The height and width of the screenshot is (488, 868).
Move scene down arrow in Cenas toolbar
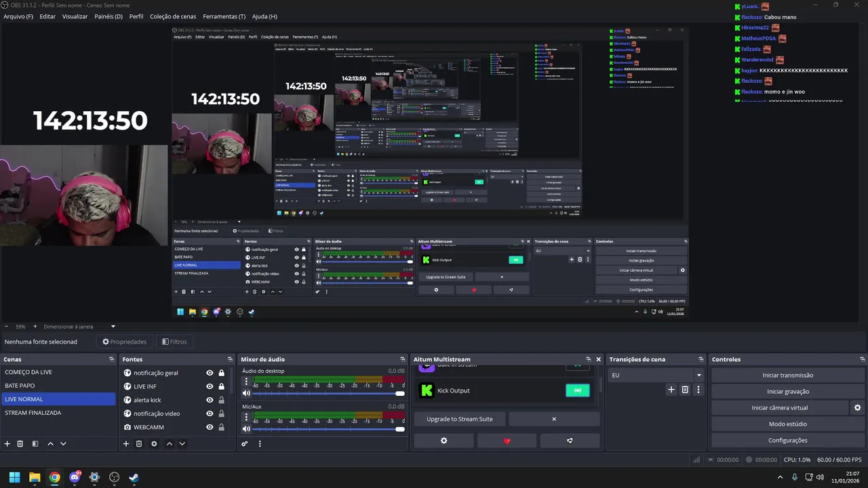63,444
